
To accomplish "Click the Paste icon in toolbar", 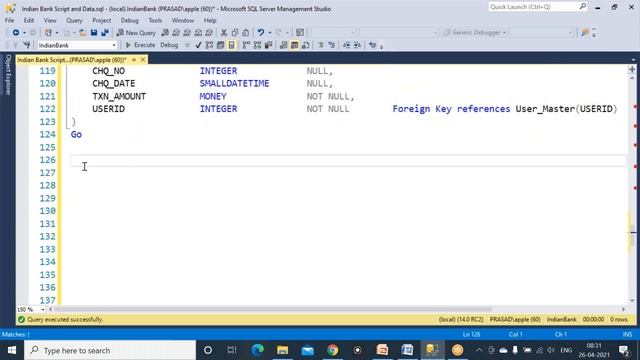I will coord(245,33).
